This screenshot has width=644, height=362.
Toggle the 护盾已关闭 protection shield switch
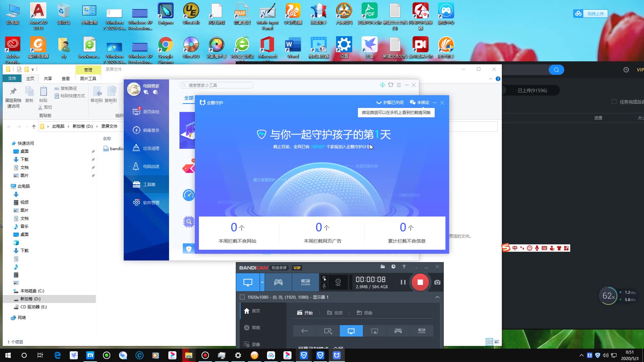click(389, 102)
